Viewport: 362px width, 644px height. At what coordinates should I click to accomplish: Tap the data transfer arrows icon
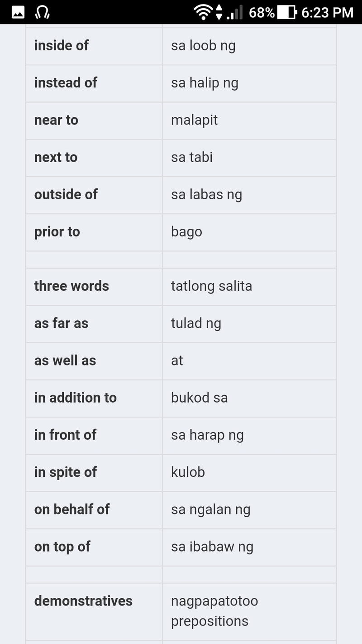pyautogui.click(x=220, y=12)
